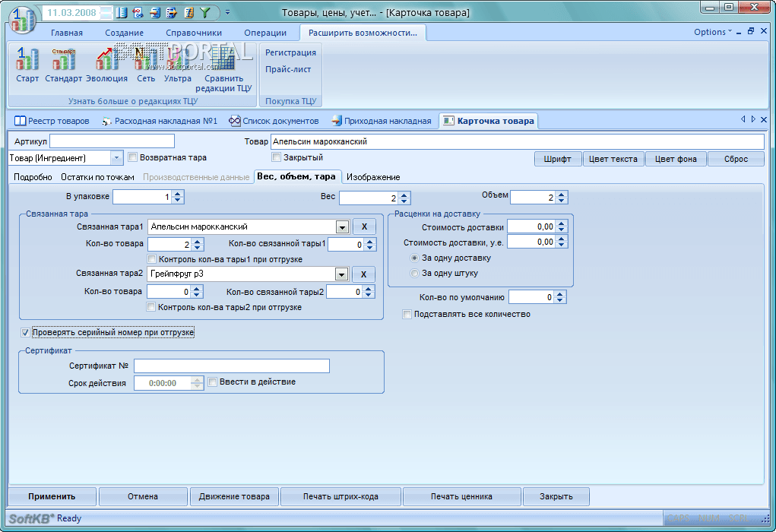The width and height of the screenshot is (776, 532).
Task: Uncheck Проверять серийный номер при отгрузке
Action: (x=25, y=333)
